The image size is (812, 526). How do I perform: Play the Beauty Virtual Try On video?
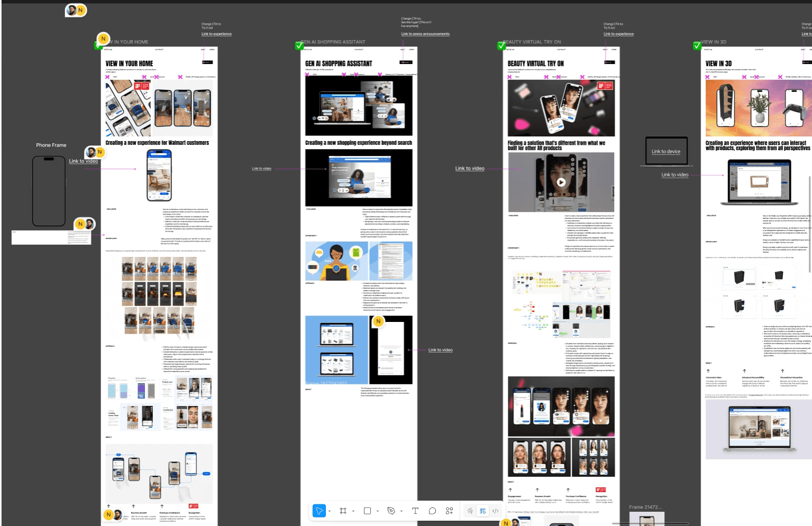coord(561,182)
